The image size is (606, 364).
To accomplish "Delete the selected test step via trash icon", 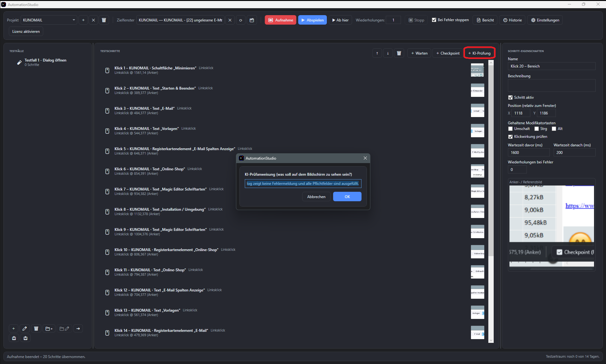I will click(399, 53).
